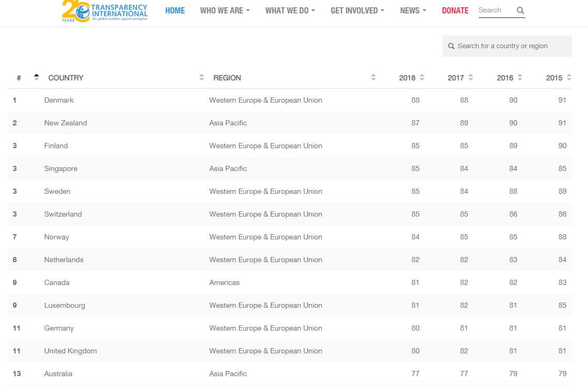This screenshot has height=387, width=588.
Task: Click Norway's 2015 score of 88
Action: pyautogui.click(x=562, y=237)
